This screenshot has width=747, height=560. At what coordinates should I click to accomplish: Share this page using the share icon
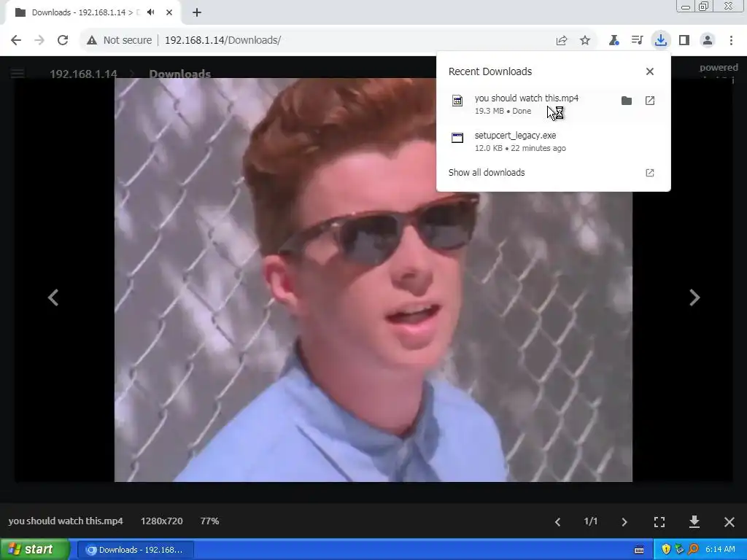562,41
